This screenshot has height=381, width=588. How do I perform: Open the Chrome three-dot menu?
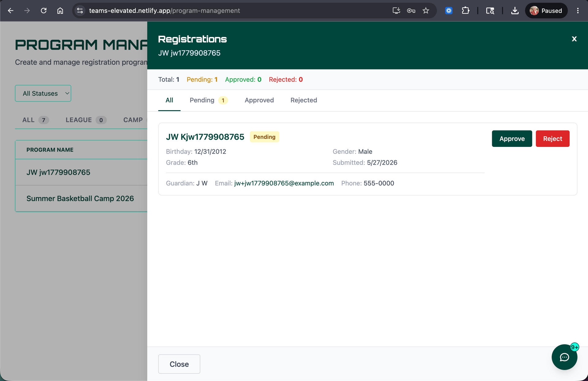click(x=578, y=11)
